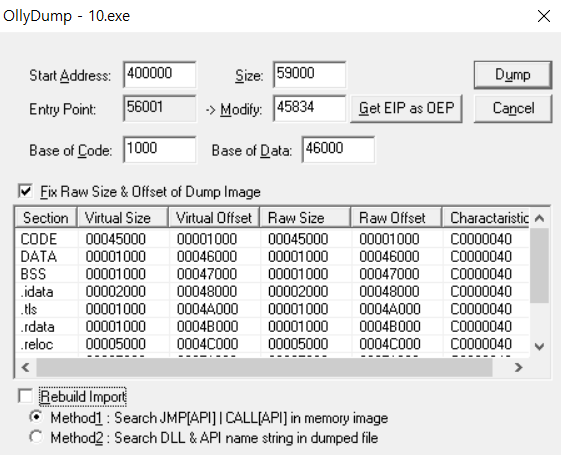Close the OllyDump window
This screenshot has width=561, height=455.
click(544, 16)
